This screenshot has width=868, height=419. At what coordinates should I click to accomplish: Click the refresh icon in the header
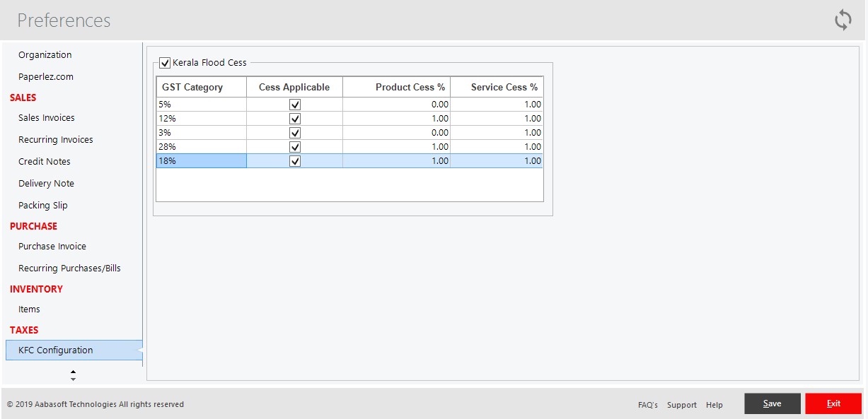pos(843,20)
